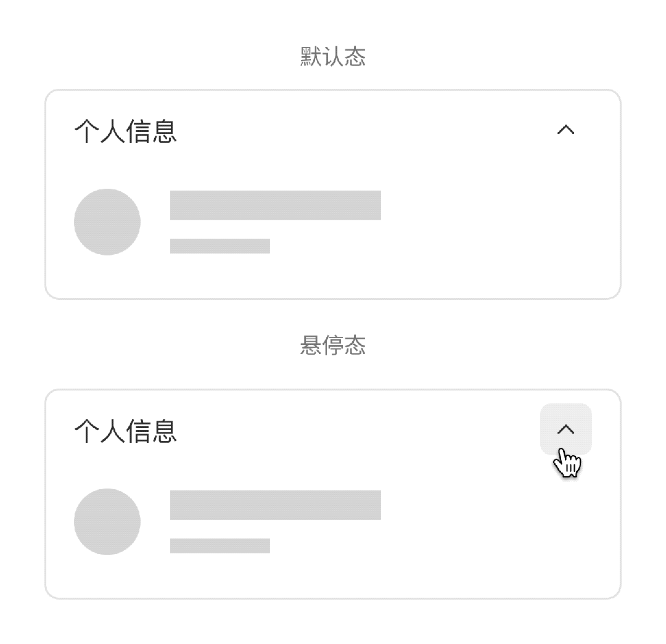Click the 默认态 label above the first card

point(332,56)
